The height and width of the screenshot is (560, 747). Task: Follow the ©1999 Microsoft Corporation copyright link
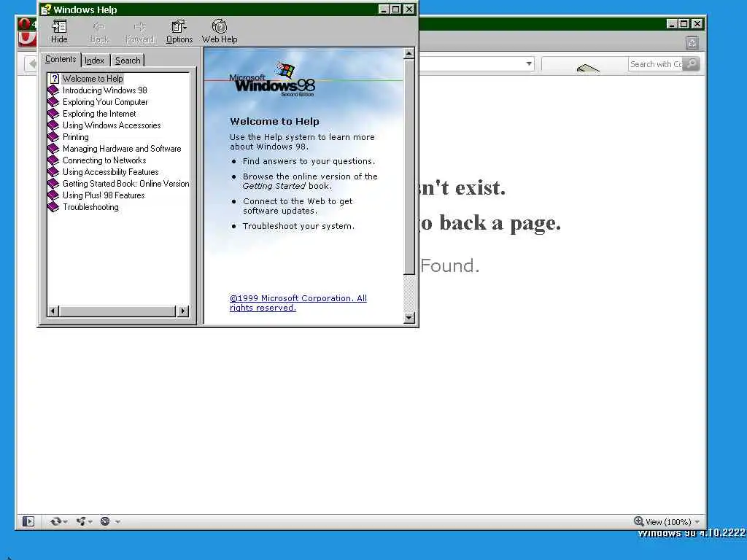tap(298, 303)
